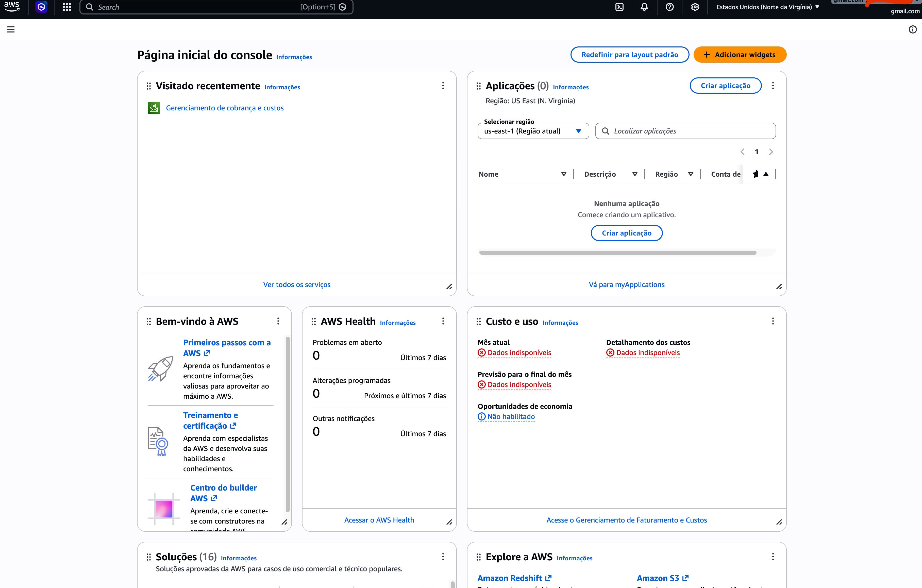922x588 pixels.
Task: Launch CloudShell from the top bar
Action: pyautogui.click(x=619, y=7)
